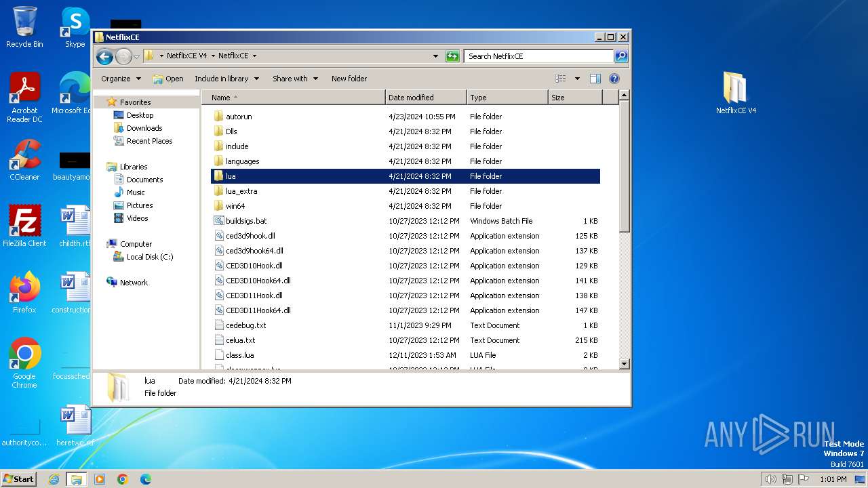Select Firefox desktop shortcut
The width and height of the screenshot is (868, 488).
pos(24,292)
